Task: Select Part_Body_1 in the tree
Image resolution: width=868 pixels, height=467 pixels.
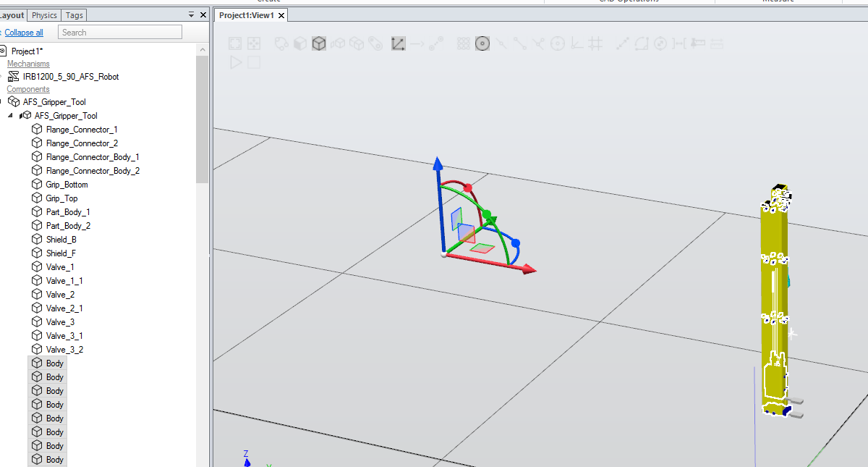Action: coord(68,212)
